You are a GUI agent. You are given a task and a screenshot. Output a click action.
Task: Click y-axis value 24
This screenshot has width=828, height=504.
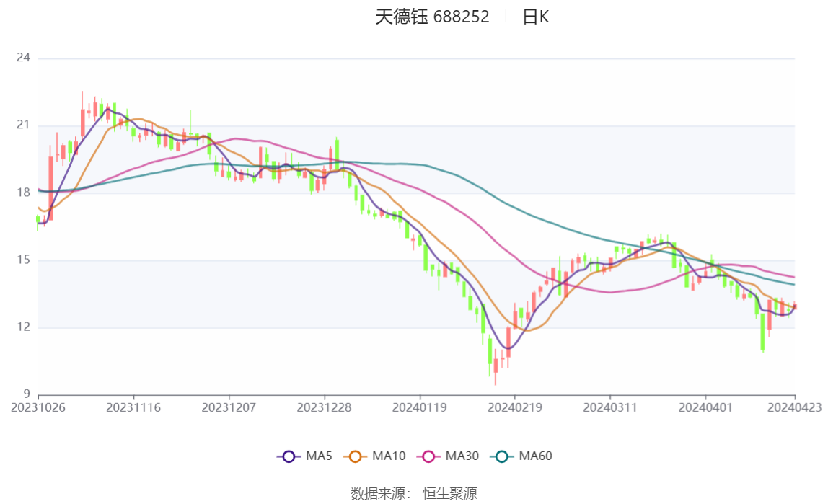coord(23,58)
